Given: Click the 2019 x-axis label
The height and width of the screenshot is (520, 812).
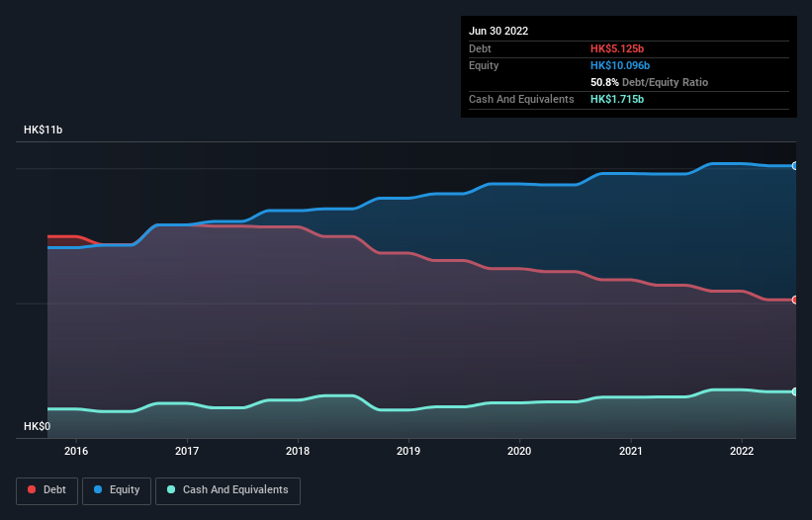Looking at the screenshot, I should click(x=408, y=451).
